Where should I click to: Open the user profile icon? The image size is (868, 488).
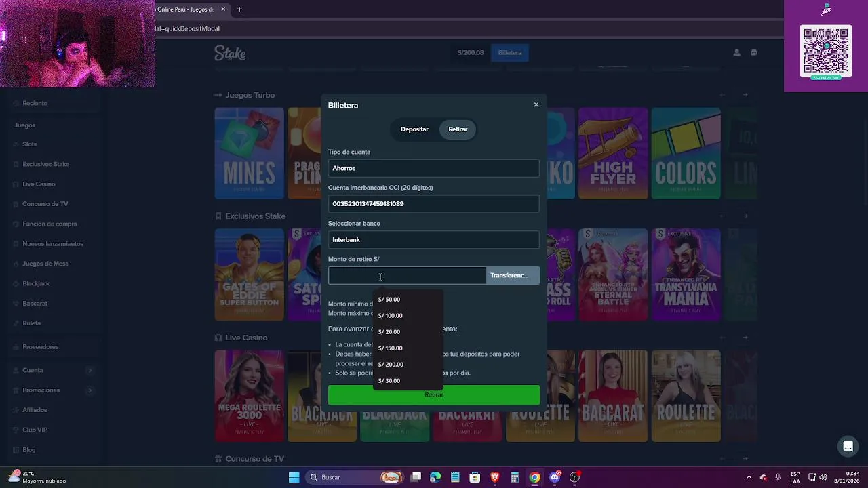(736, 53)
